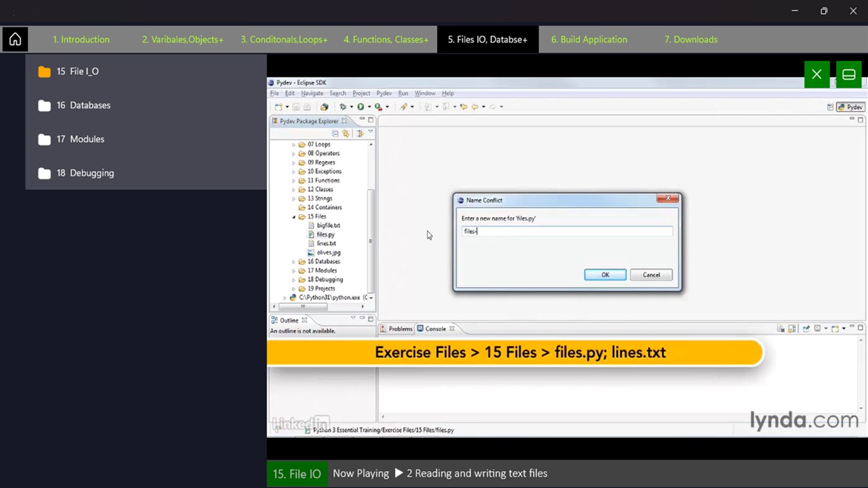
Task: Switch to 4. Functions, Classes+ tab
Action: pos(386,39)
